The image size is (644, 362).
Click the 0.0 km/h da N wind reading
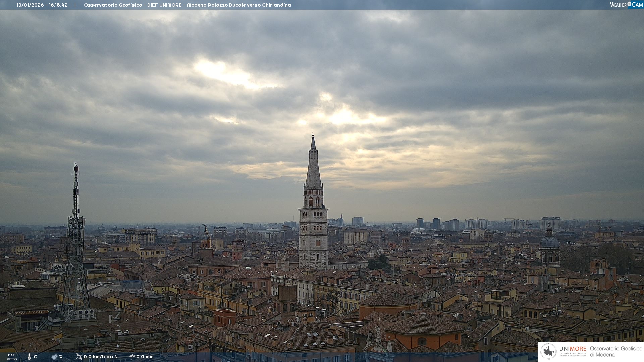[x=101, y=357]
